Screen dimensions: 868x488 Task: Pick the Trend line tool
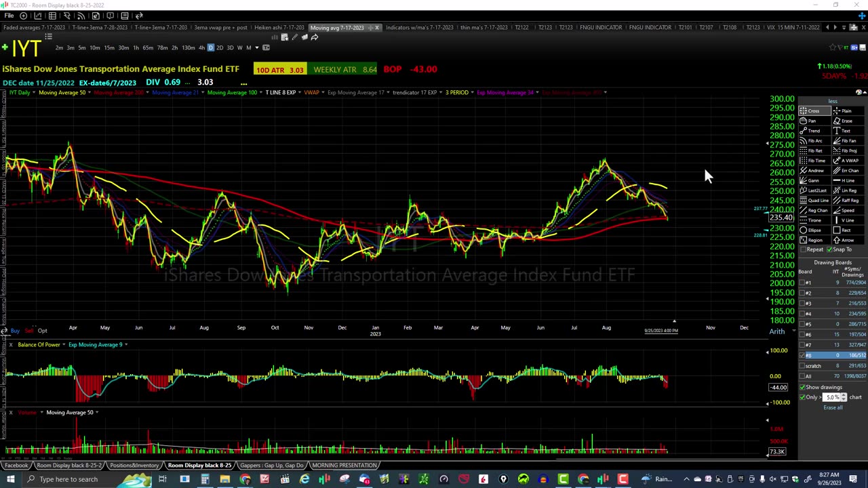[x=815, y=131]
